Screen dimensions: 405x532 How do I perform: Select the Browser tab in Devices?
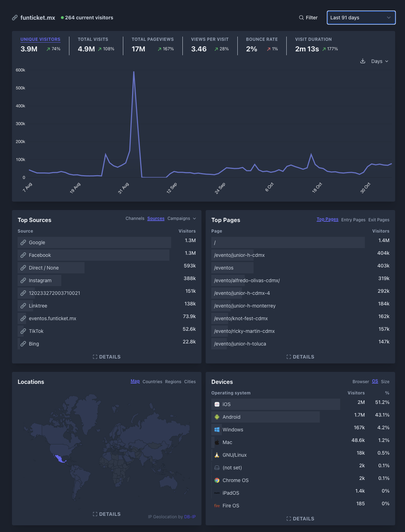click(360, 381)
